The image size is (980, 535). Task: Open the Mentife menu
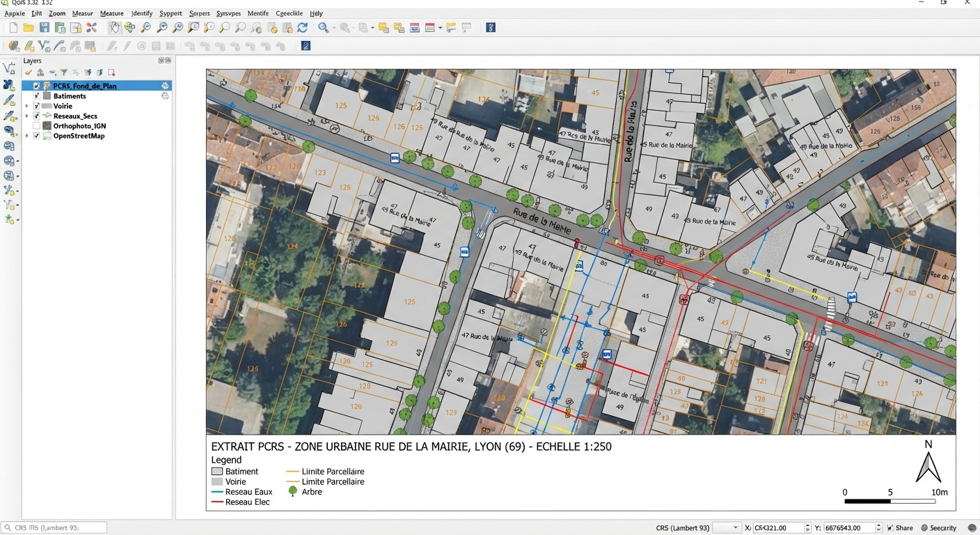point(258,13)
